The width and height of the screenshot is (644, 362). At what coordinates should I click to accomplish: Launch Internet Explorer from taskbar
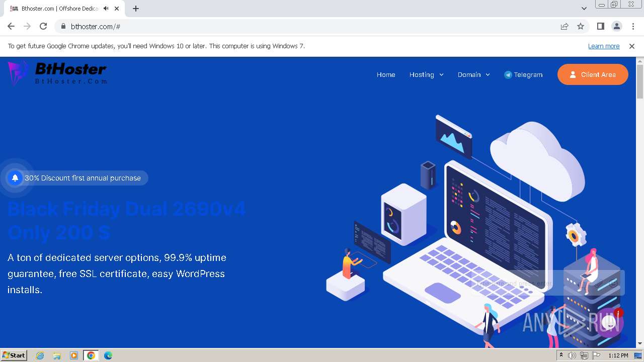[40, 355]
